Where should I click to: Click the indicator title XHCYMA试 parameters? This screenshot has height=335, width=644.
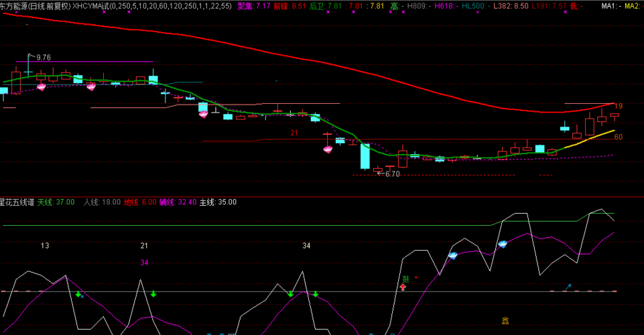152,6
